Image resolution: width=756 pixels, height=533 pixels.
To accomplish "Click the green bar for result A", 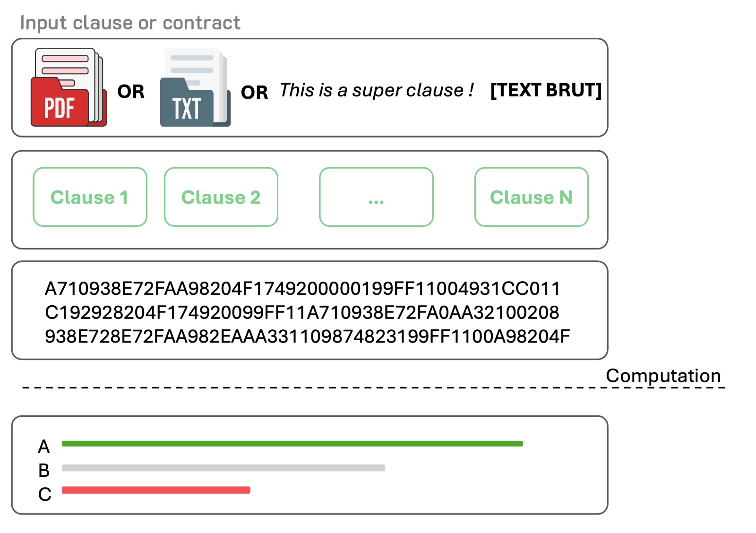I will click(292, 444).
